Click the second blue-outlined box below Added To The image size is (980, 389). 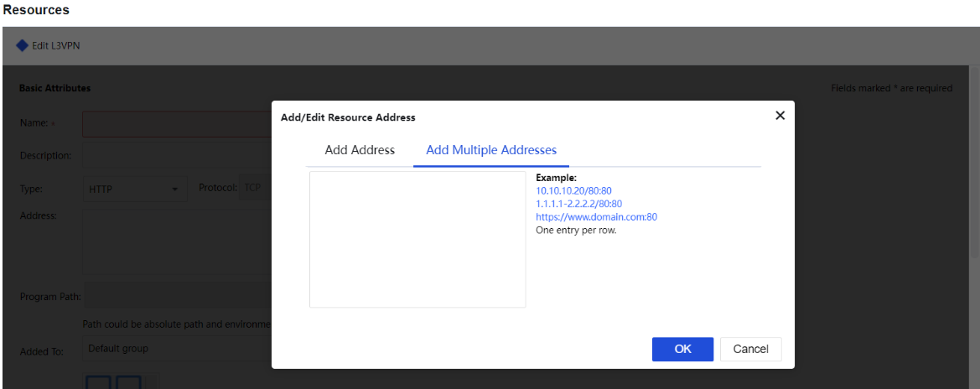pos(128,382)
